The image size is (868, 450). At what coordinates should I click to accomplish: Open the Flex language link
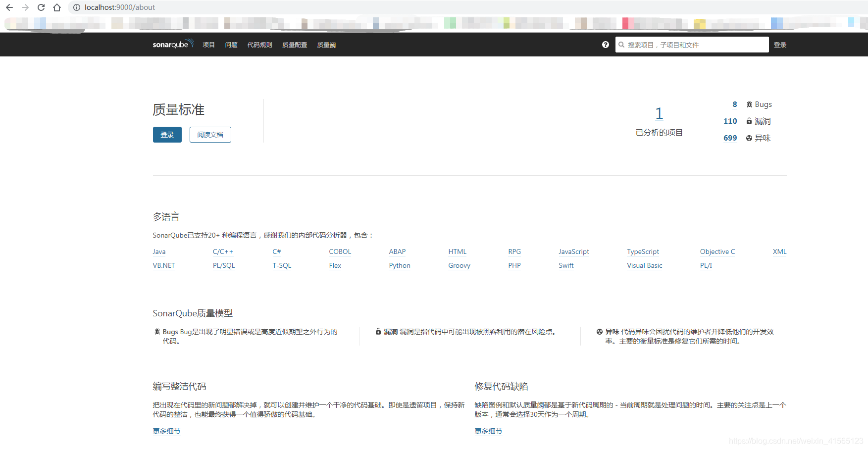335,265
